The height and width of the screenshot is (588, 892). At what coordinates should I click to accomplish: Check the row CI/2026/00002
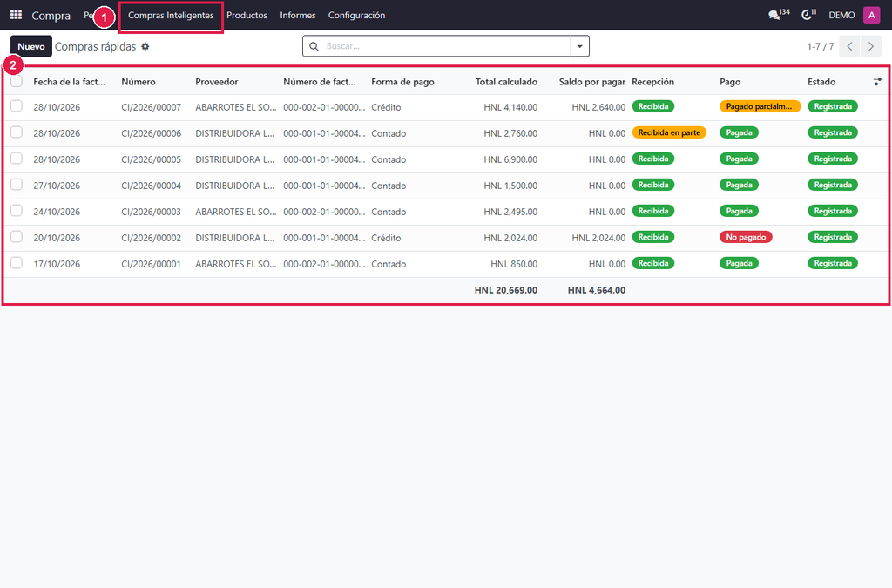17,237
